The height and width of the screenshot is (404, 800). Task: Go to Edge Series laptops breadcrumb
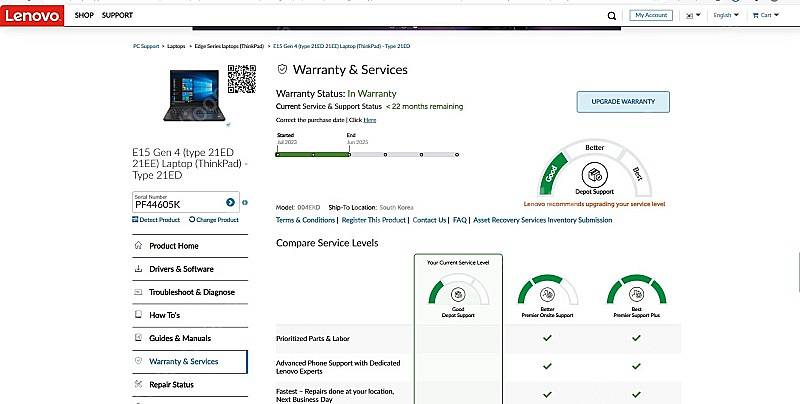point(229,46)
